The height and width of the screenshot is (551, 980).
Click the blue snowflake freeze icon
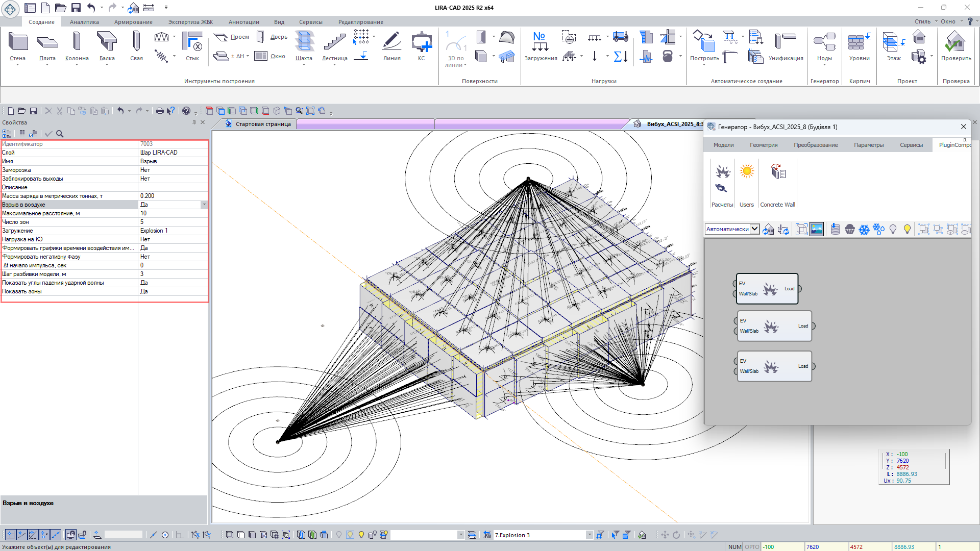coord(864,230)
